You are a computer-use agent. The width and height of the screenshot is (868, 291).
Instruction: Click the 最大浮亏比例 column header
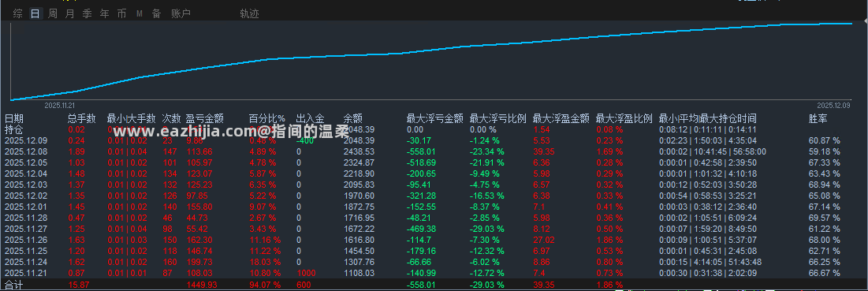click(497, 118)
